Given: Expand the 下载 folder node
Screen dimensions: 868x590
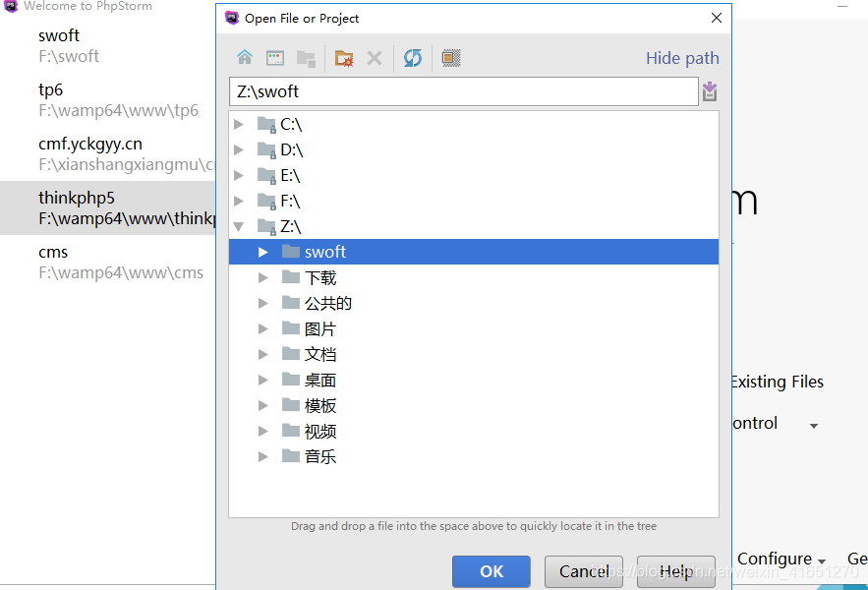Looking at the screenshot, I should (x=262, y=277).
